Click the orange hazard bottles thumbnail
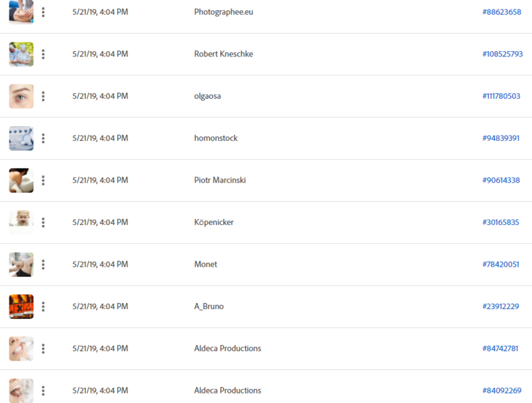This screenshot has height=403, width=532. [x=21, y=306]
